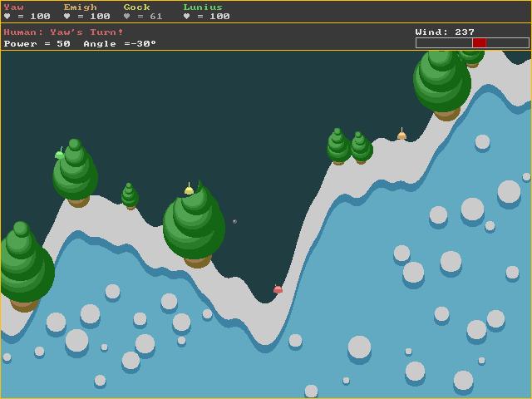Click the yellow tank atop the tree

click(x=189, y=190)
